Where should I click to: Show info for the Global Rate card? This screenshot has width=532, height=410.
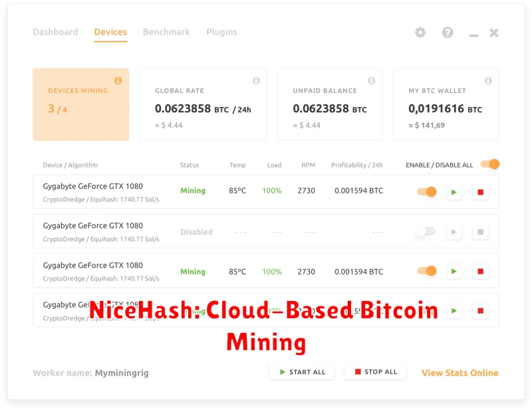click(x=256, y=80)
